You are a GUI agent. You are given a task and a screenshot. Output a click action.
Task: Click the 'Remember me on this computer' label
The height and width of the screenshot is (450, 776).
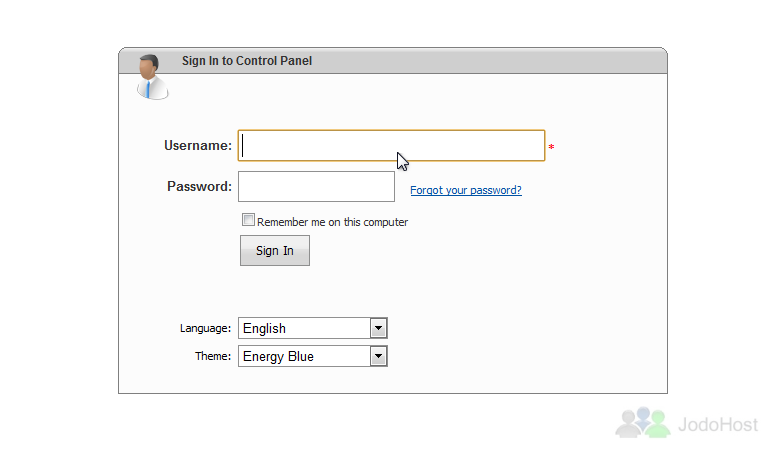click(x=333, y=222)
